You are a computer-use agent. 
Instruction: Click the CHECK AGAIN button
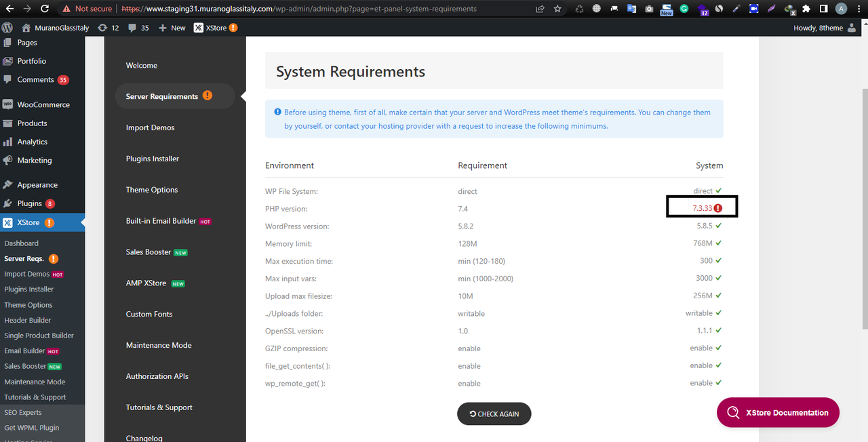(x=494, y=414)
